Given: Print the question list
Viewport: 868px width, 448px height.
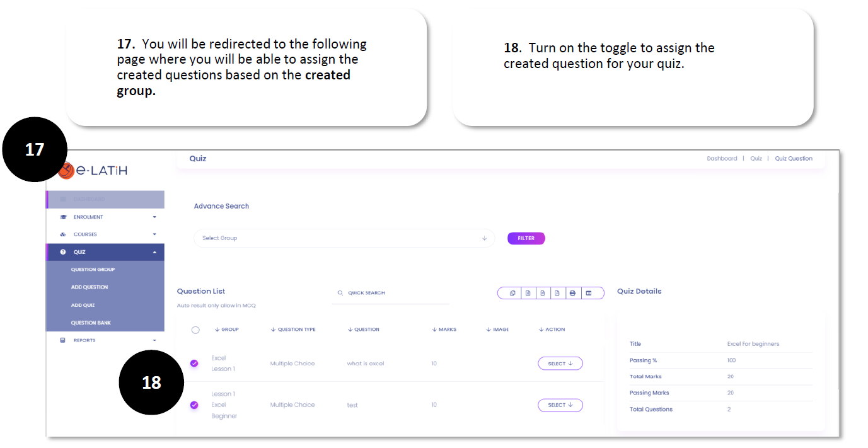Looking at the screenshot, I should click(x=572, y=293).
